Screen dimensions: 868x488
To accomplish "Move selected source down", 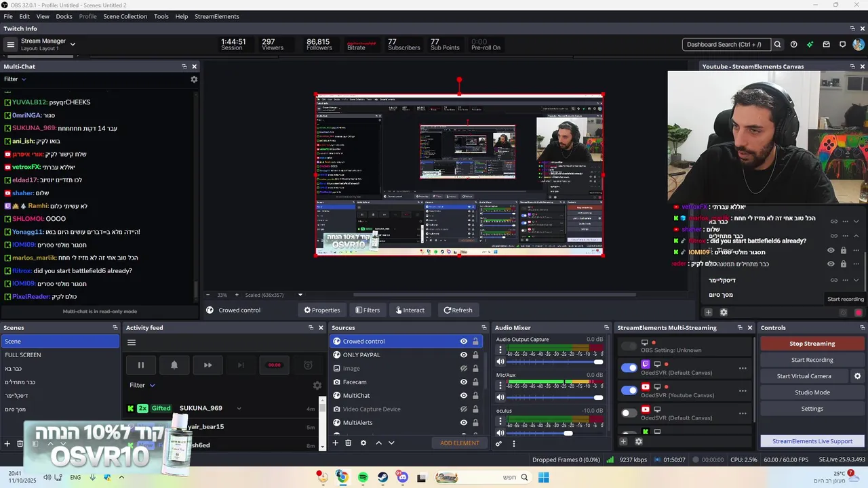I will (391, 443).
